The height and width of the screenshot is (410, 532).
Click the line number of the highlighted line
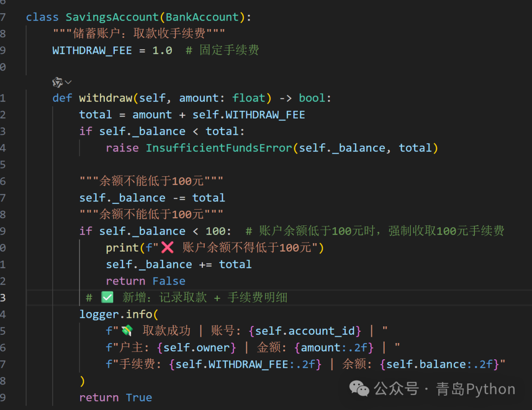coord(4,297)
